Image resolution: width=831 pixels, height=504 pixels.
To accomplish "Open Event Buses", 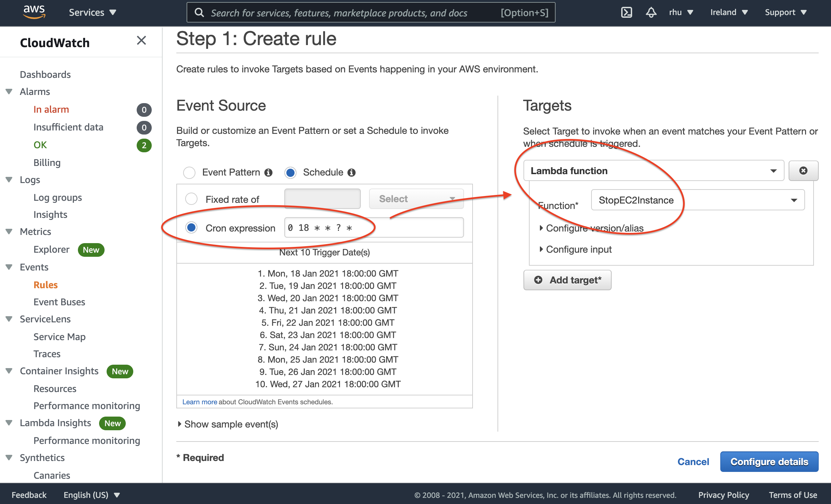I will click(x=59, y=302).
